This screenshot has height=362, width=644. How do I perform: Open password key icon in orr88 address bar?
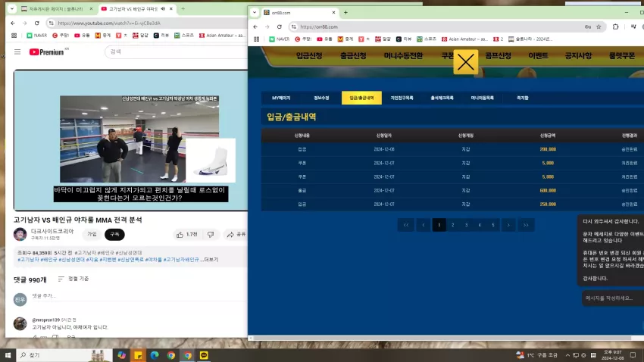588,27
